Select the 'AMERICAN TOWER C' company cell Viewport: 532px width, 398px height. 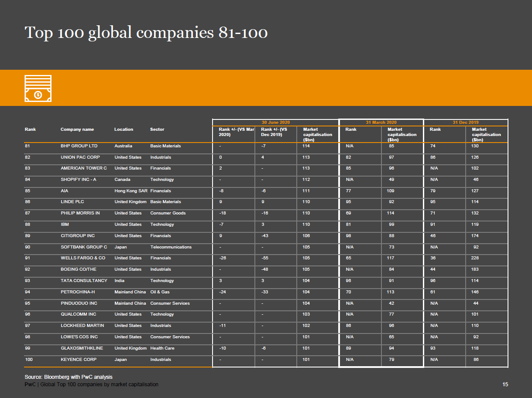point(84,168)
